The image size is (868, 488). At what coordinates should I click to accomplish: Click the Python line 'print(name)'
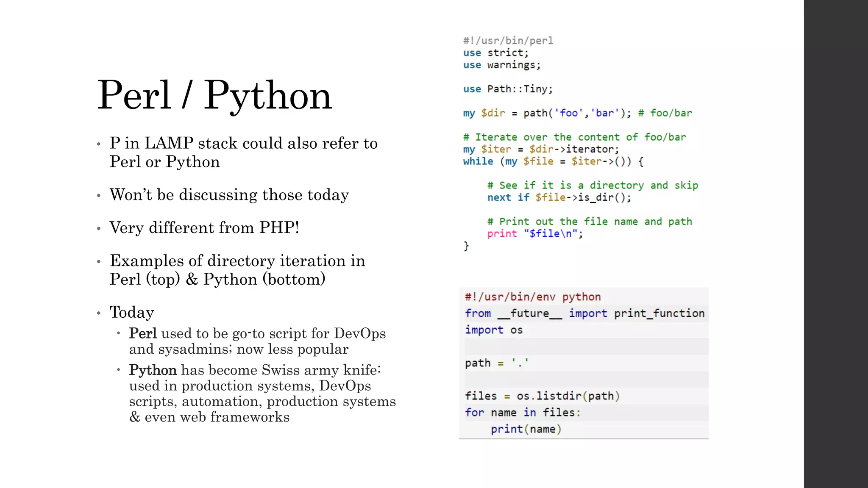pyautogui.click(x=526, y=429)
